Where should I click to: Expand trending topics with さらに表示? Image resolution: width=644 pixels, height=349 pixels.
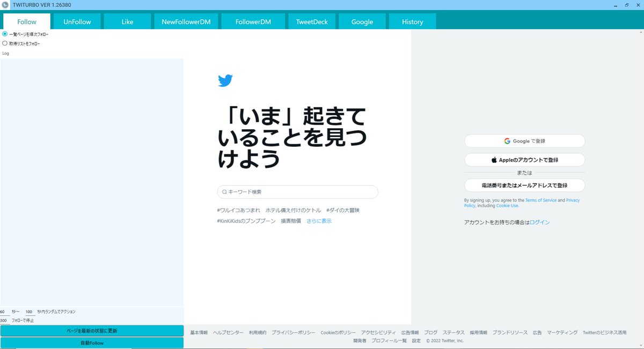[320, 221]
